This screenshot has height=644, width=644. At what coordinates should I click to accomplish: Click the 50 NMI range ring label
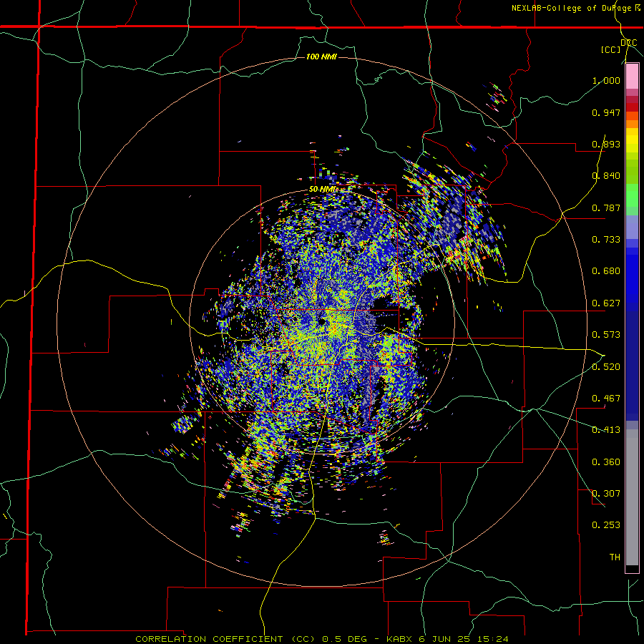click(x=323, y=190)
